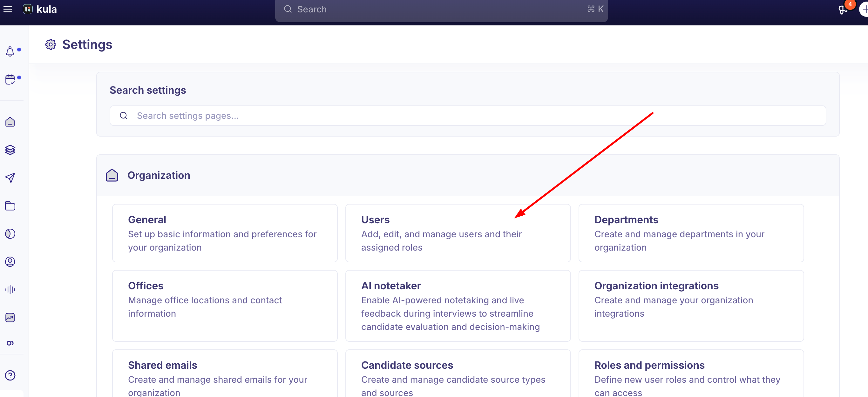Open the General settings card

[x=225, y=233]
